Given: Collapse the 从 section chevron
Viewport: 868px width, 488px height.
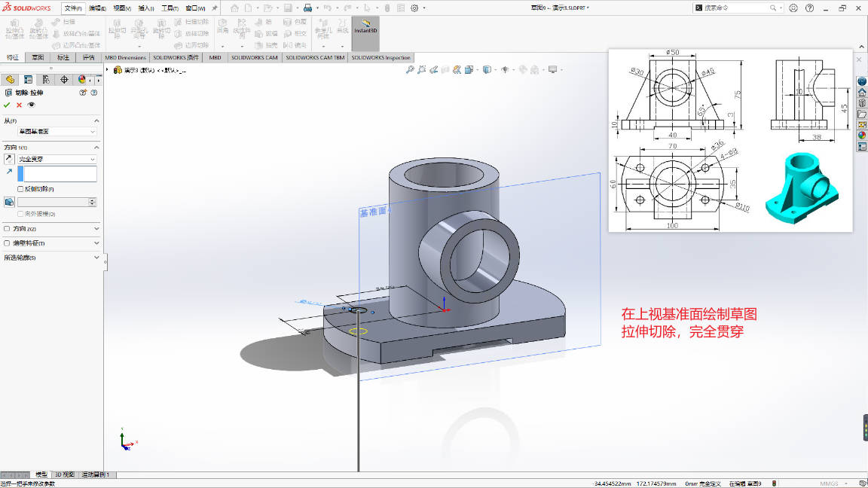Looking at the screenshot, I should click(96, 120).
